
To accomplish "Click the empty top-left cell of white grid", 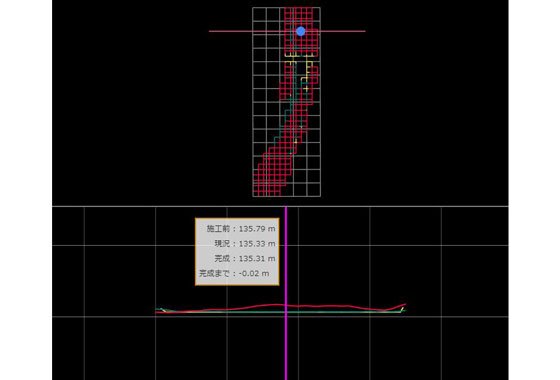I will [x=260, y=15].
